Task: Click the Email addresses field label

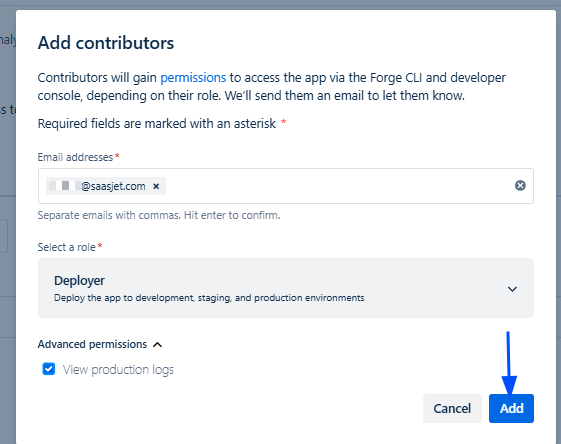Action: 75,157
